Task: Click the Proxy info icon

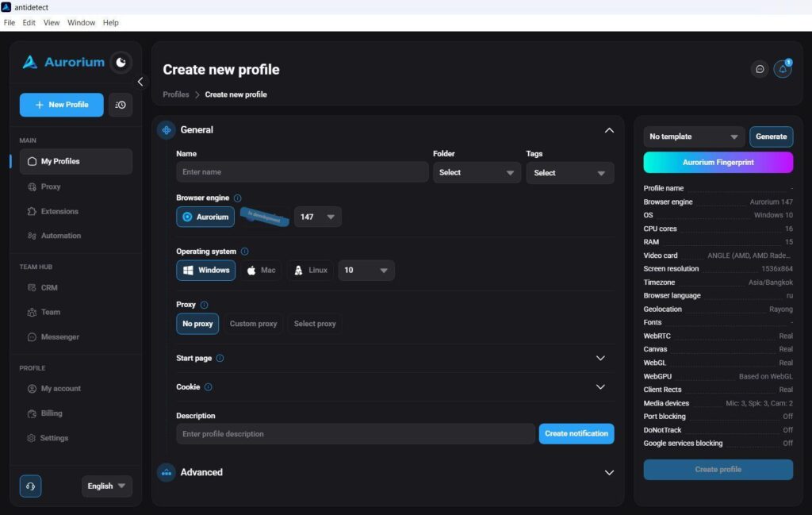Action: pyautogui.click(x=204, y=305)
